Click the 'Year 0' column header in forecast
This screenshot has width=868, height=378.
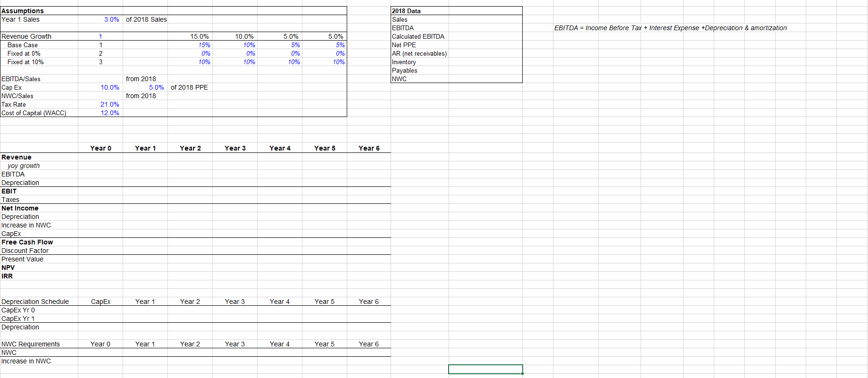pos(100,148)
